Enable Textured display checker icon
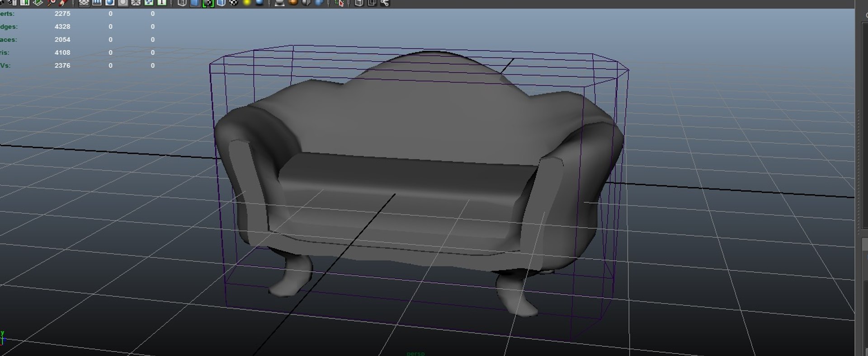Viewport: 868px width, 356px height. click(x=234, y=3)
